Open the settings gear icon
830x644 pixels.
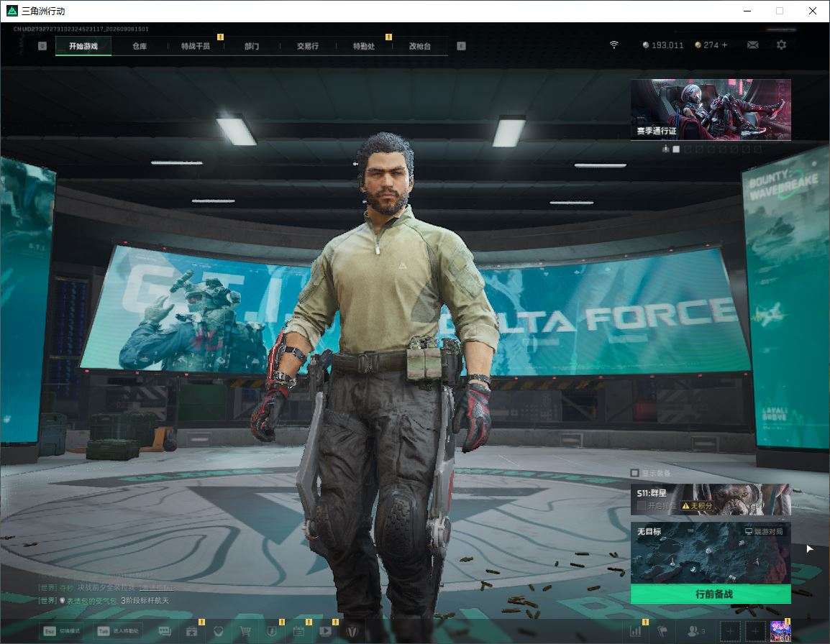coord(781,45)
